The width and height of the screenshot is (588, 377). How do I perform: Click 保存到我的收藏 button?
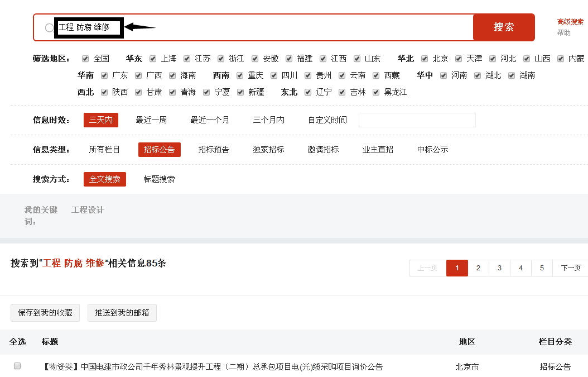pos(45,313)
